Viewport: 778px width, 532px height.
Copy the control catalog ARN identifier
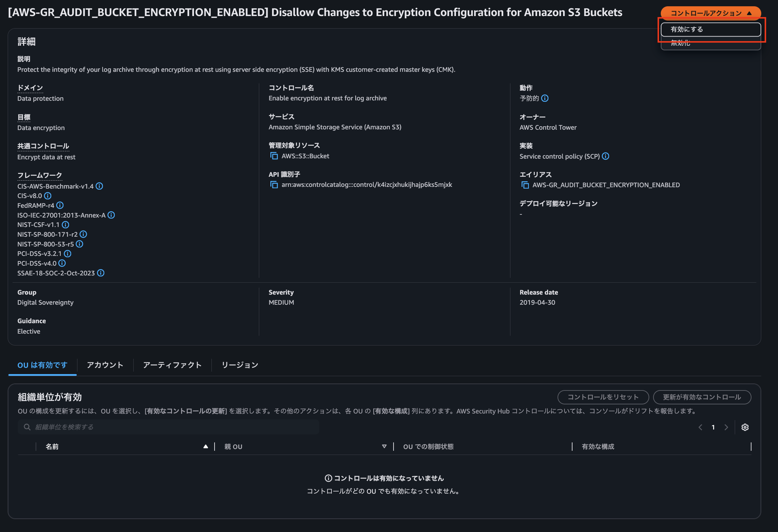(274, 185)
